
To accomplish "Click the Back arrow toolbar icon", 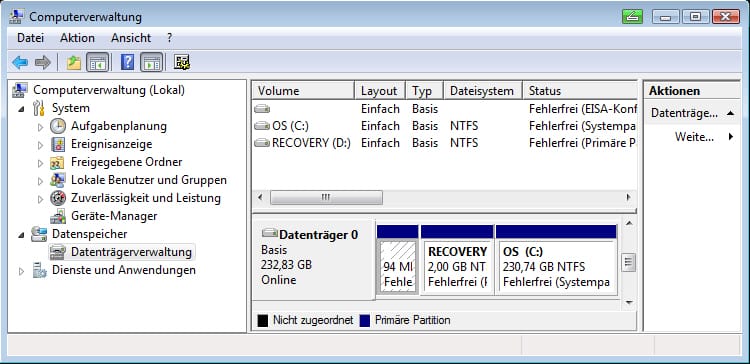I will point(20,62).
